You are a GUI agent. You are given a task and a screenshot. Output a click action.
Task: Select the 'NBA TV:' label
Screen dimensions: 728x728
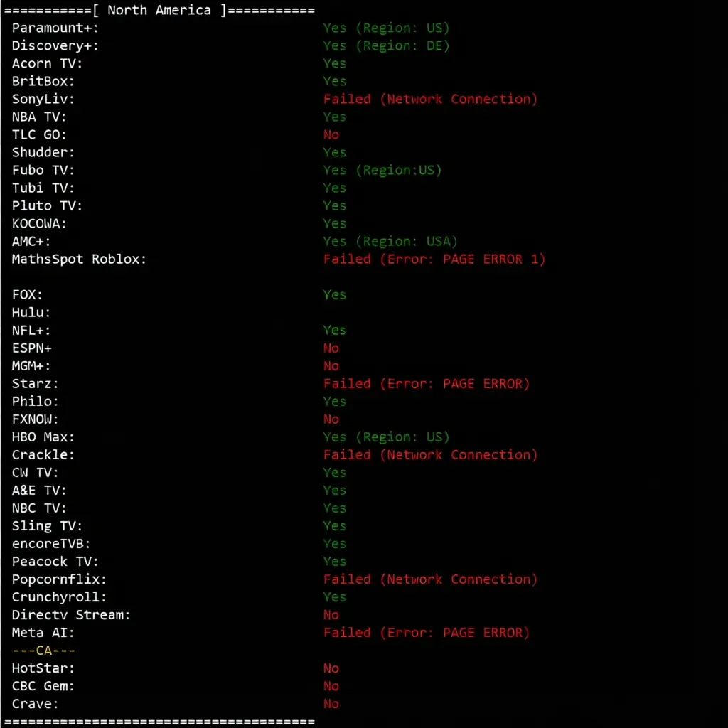point(40,117)
